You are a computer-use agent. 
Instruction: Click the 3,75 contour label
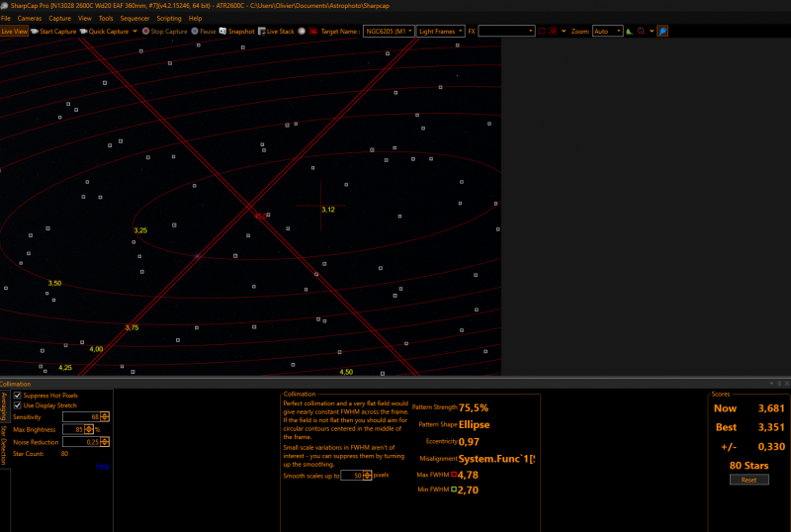click(132, 327)
